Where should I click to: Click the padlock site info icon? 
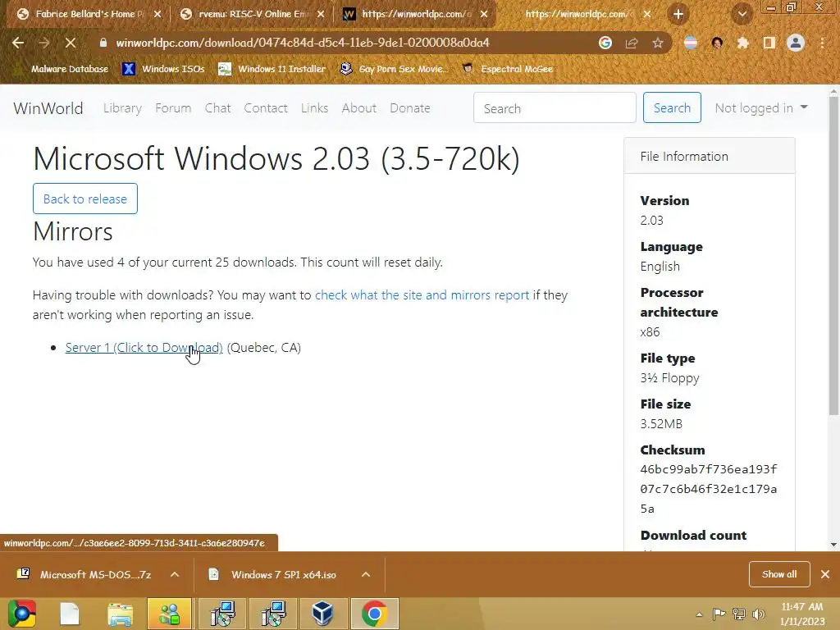(103, 43)
